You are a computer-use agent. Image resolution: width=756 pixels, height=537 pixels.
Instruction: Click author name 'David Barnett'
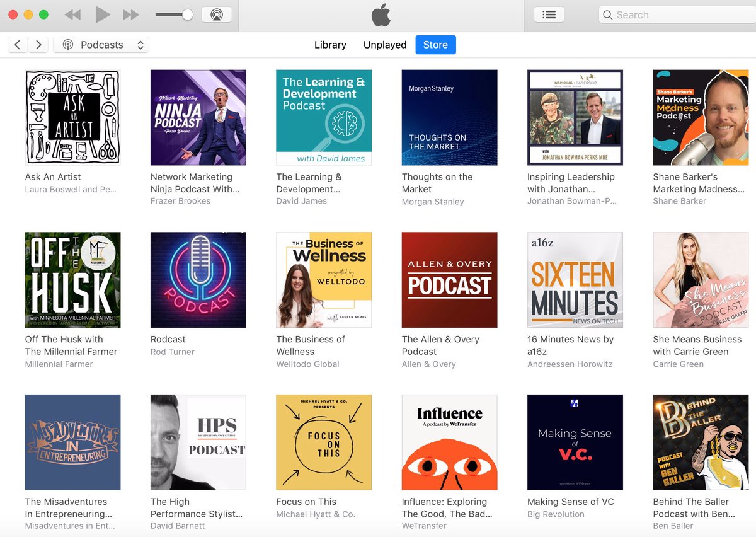178,526
